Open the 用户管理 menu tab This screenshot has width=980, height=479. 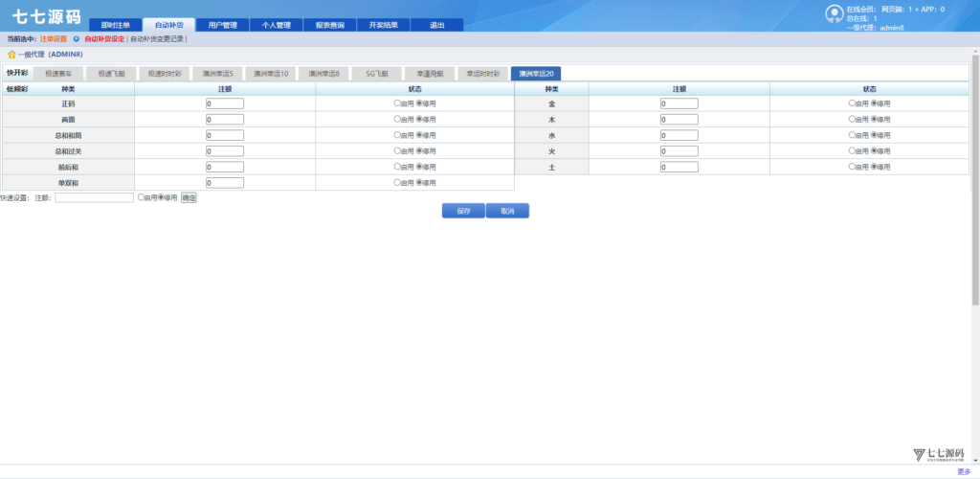222,25
